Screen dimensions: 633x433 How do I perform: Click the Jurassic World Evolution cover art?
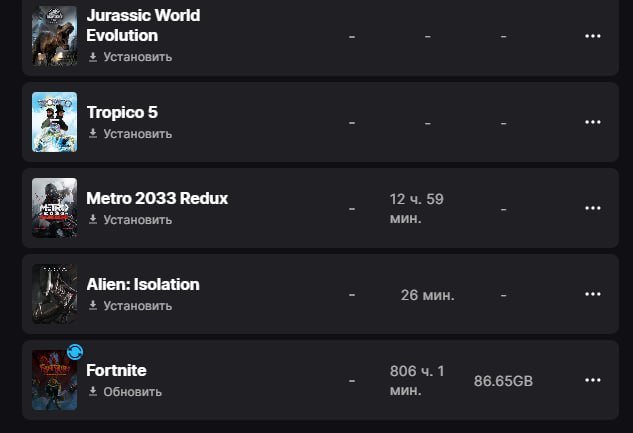pos(54,36)
